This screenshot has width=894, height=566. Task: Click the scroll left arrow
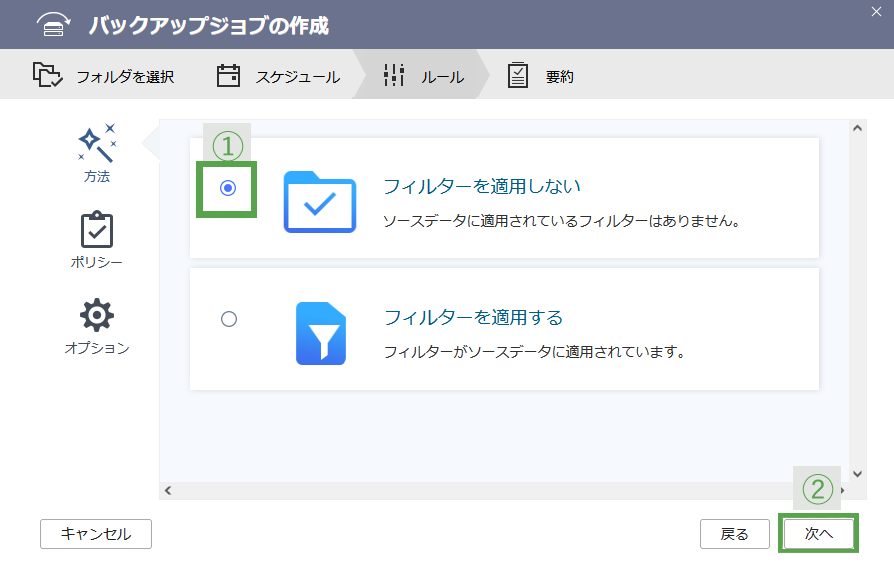(168, 490)
